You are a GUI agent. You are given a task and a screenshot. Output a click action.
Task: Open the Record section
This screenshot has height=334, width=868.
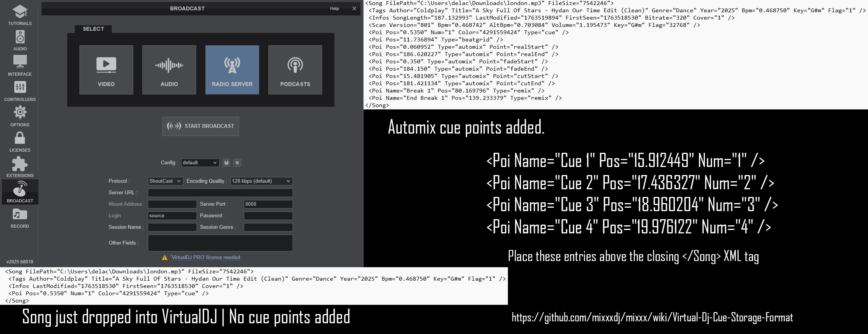click(x=20, y=218)
